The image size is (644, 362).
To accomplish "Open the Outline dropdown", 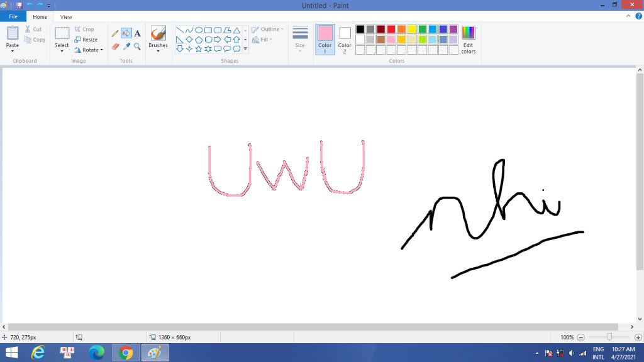I will click(267, 29).
